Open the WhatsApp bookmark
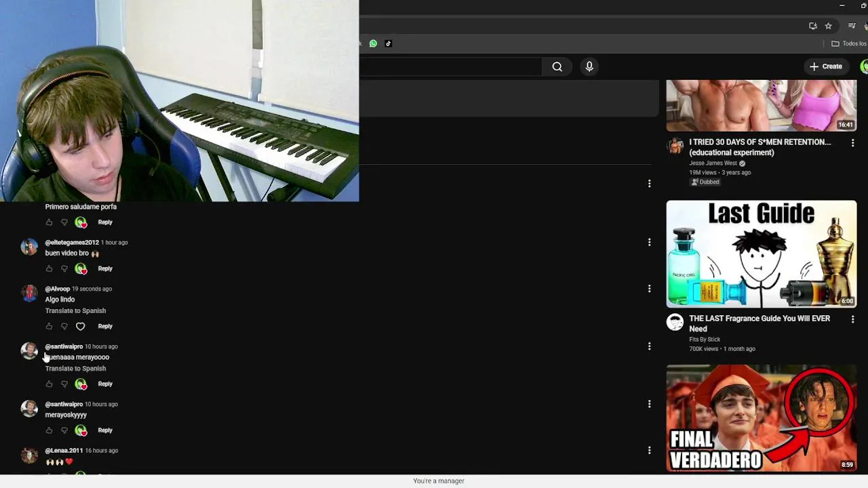The height and width of the screenshot is (488, 868). pos(373,43)
